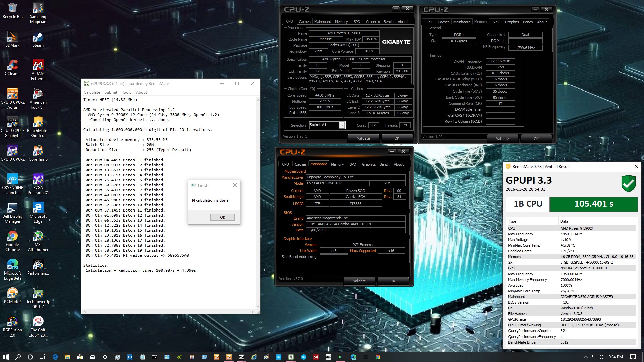This screenshot has height=362, width=644.
Task: Click the 'Batch 19 finished.' log line
Action: click(x=144, y=250)
